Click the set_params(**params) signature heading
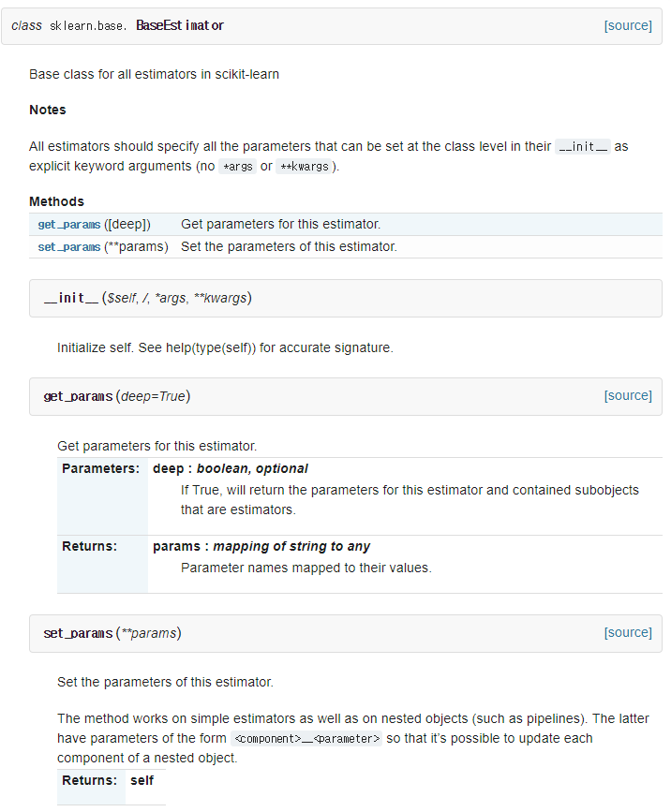The width and height of the screenshot is (671, 812). [112, 633]
